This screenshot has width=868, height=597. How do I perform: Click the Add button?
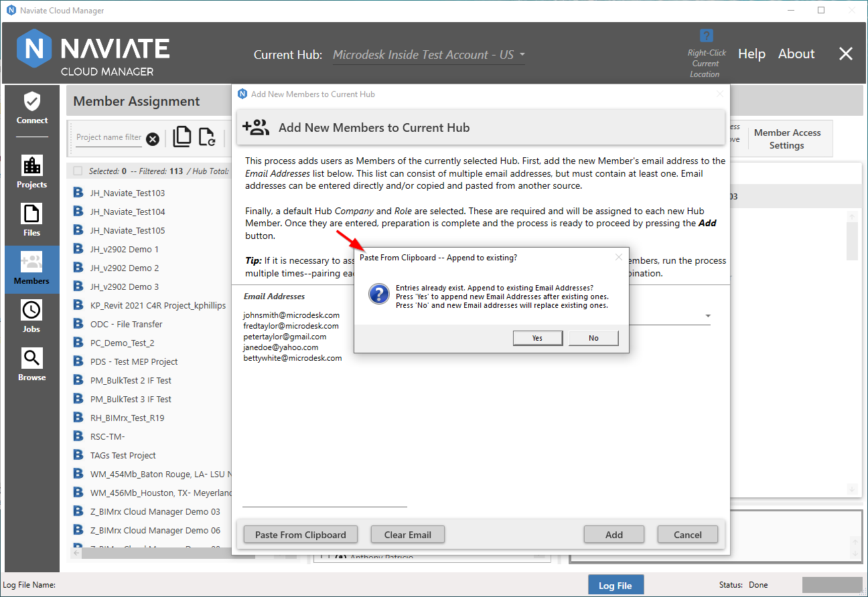(614, 535)
